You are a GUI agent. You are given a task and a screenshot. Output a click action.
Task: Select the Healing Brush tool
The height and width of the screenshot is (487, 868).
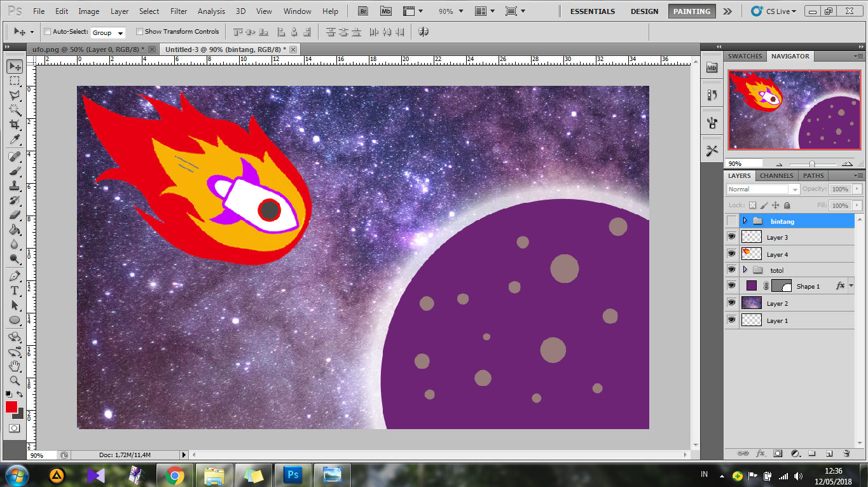pyautogui.click(x=15, y=156)
